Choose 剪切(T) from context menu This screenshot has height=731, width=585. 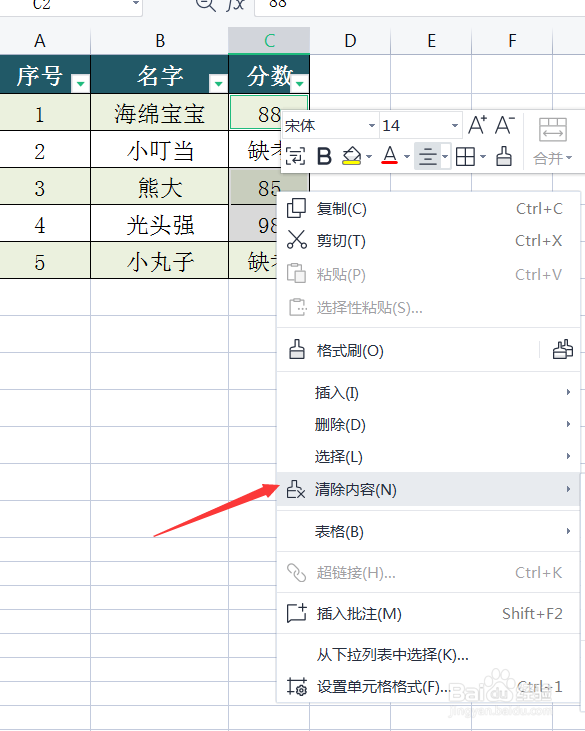point(428,240)
